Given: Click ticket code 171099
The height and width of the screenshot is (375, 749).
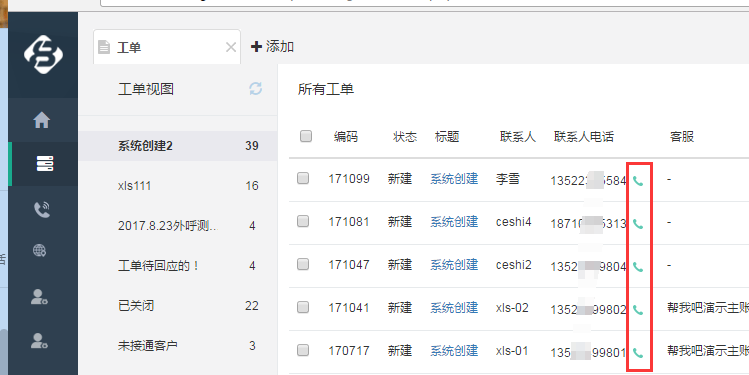Looking at the screenshot, I should [x=349, y=179].
